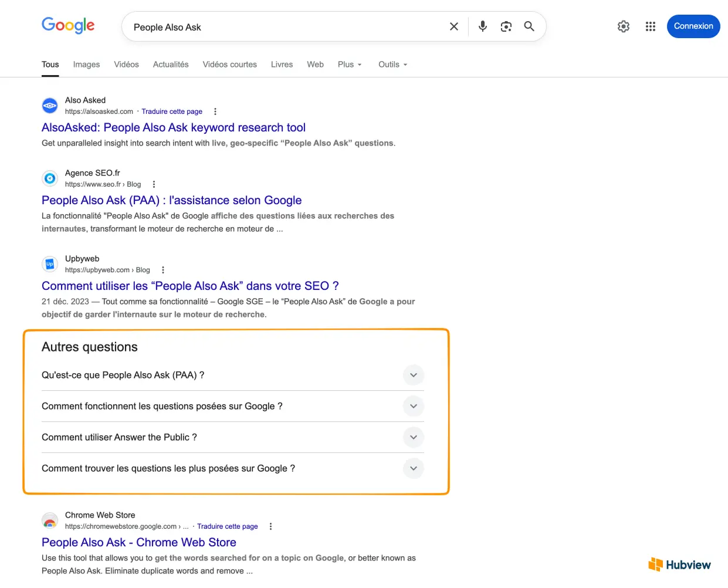This screenshot has height=588, width=728.
Task: Click the Chrome Web Store favicon
Action: tap(50, 521)
